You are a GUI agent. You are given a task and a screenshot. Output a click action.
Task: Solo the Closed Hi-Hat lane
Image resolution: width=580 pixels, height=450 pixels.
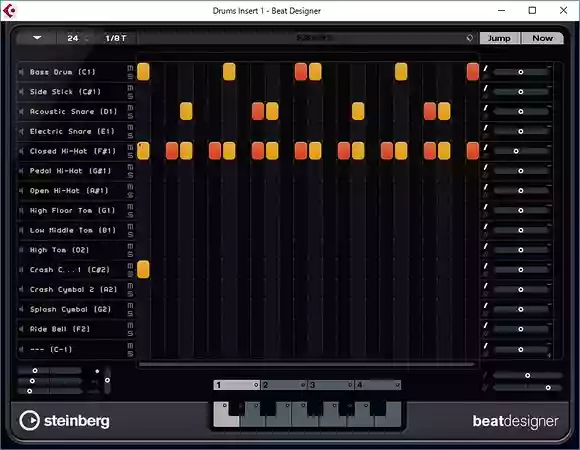pos(130,155)
